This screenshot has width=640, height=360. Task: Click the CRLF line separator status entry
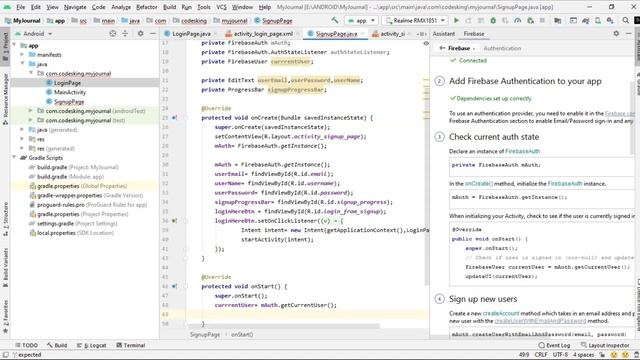[x=541, y=355]
